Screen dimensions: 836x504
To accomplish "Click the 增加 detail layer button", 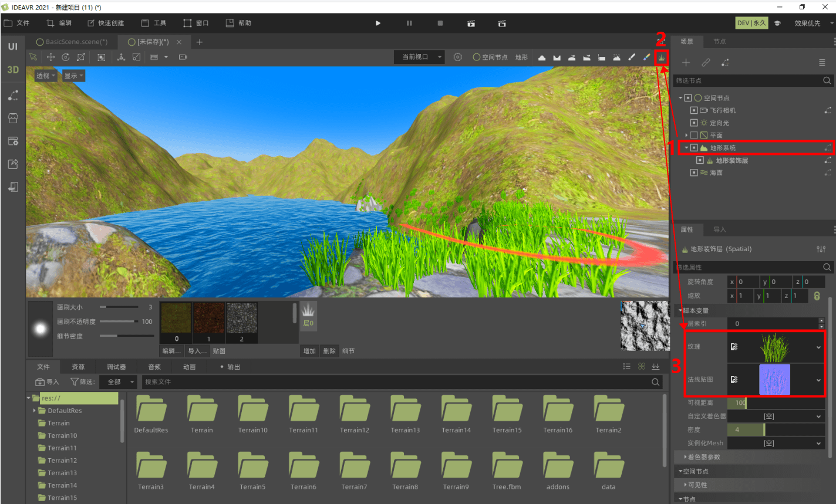I will (x=309, y=351).
